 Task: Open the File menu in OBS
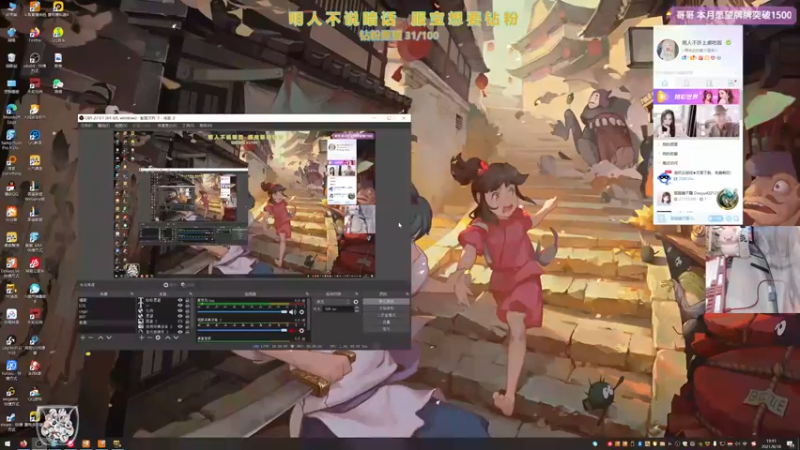[x=87, y=126]
